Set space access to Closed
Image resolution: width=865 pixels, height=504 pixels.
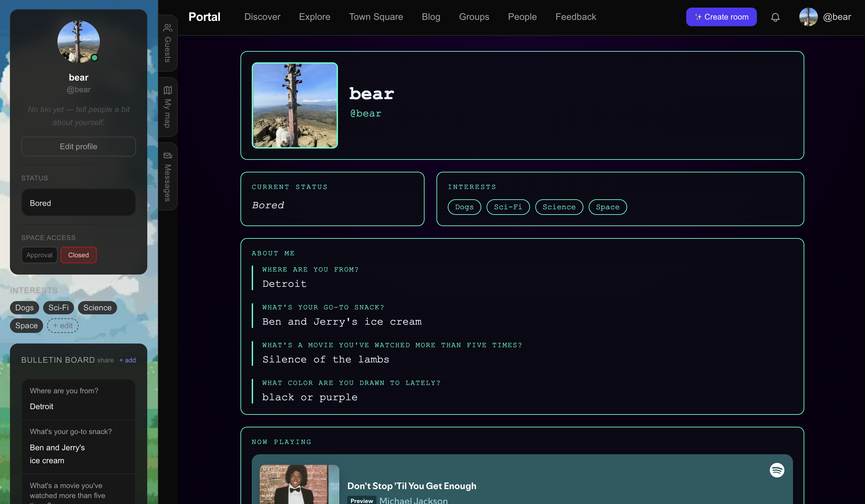point(78,255)
